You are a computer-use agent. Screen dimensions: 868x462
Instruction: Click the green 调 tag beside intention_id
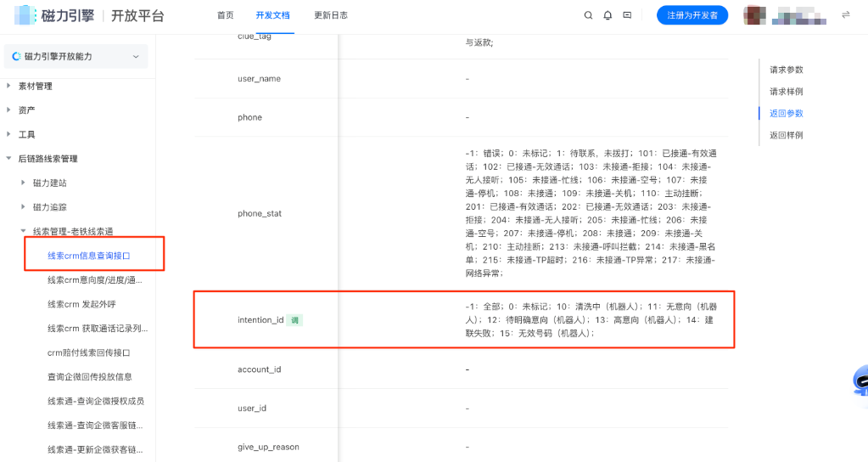point(294,320)
